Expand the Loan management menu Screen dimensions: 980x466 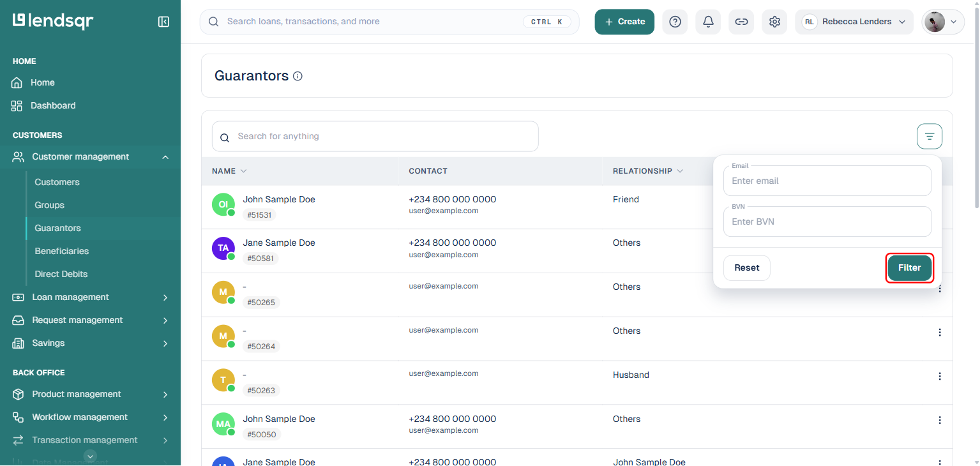(90, 297)
